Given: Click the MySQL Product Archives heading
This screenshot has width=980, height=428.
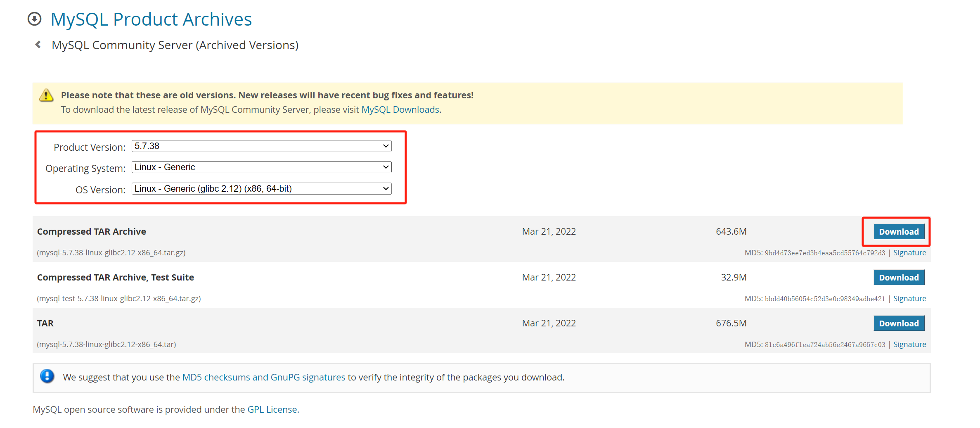Looking at the screenshot, I should pyautogui.click(x=151, y=19).
